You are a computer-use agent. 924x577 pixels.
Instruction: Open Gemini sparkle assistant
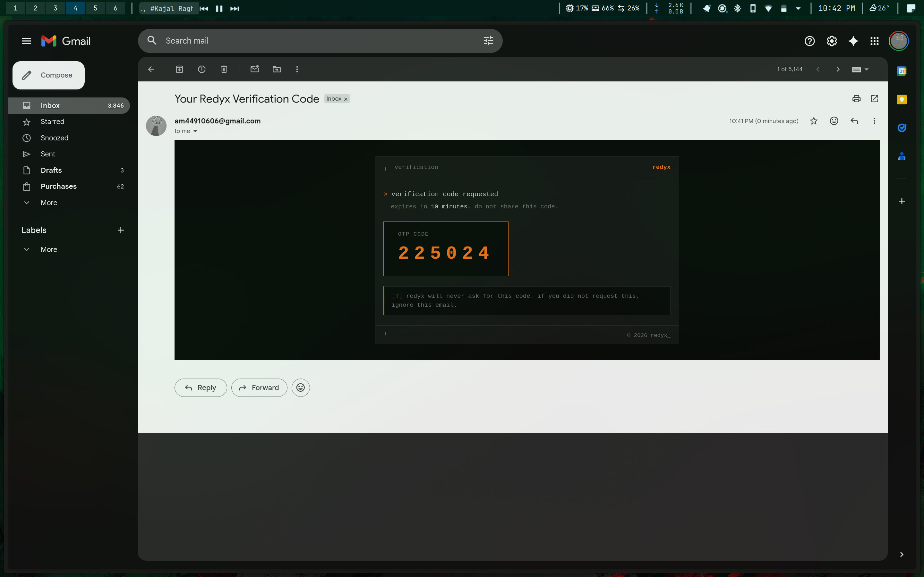[853, 41]
